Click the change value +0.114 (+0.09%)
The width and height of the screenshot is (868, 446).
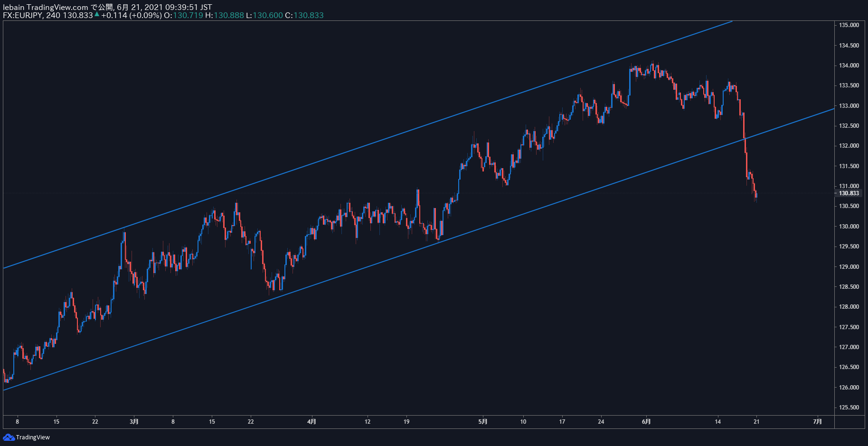point(131,15)
